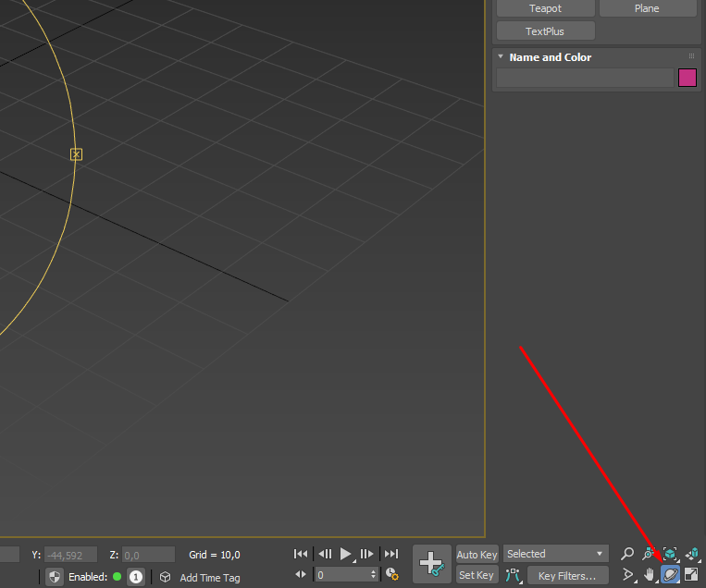Create a Teapot primitive
This screenshot has height=588, width=706.
(x=545, y=8)
